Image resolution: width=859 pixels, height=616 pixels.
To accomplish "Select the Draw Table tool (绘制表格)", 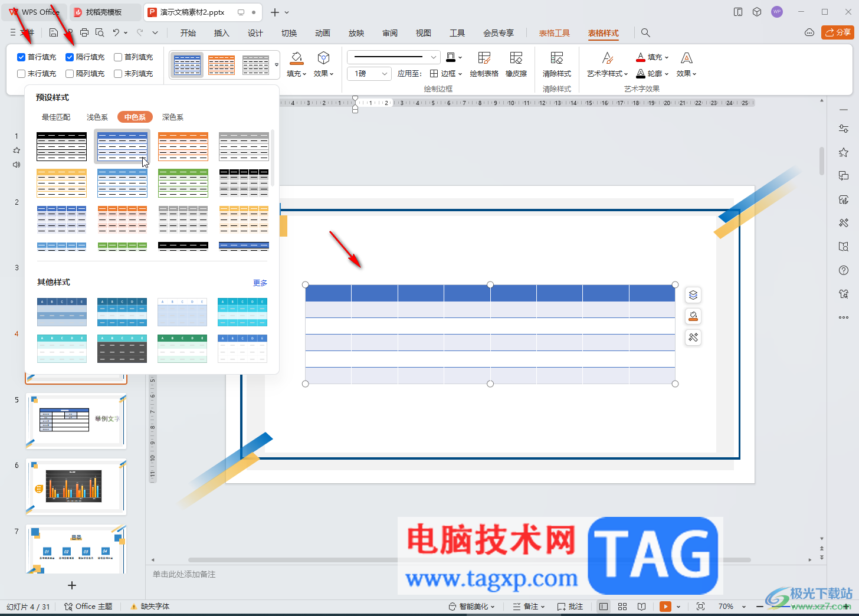I will [x=484, y=64].
